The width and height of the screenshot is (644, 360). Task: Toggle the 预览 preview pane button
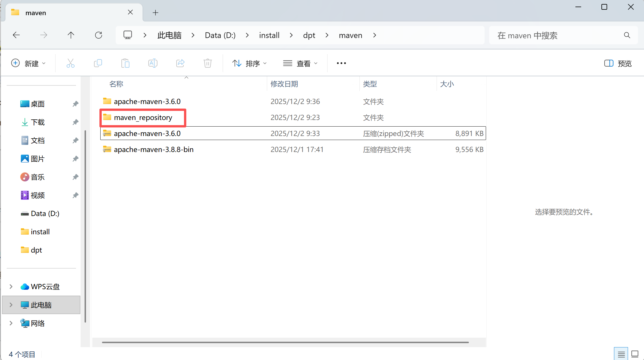(618, 63)
